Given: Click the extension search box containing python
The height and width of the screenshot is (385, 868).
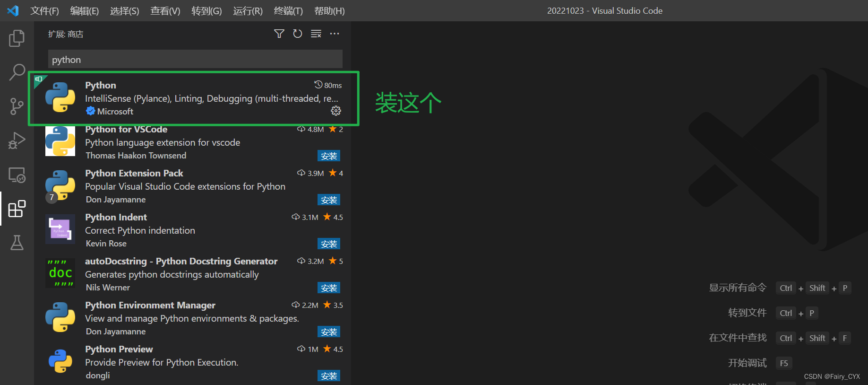Looking at the screenshot, I should tap(195, 60).
